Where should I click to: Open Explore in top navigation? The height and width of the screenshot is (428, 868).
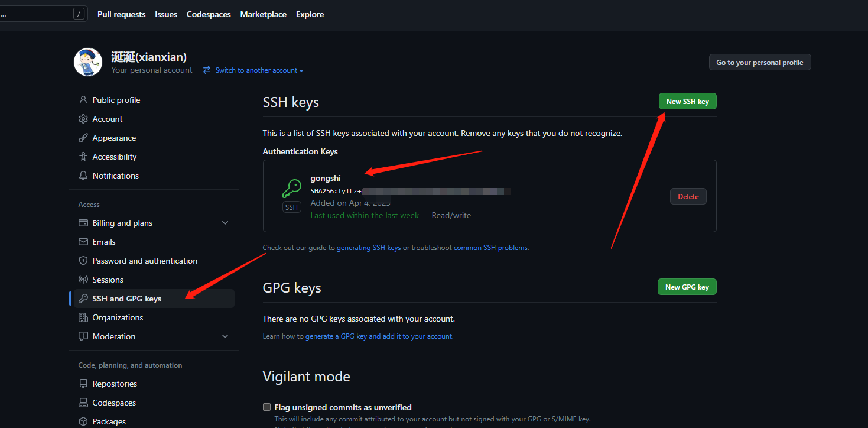tap(310, 14)
